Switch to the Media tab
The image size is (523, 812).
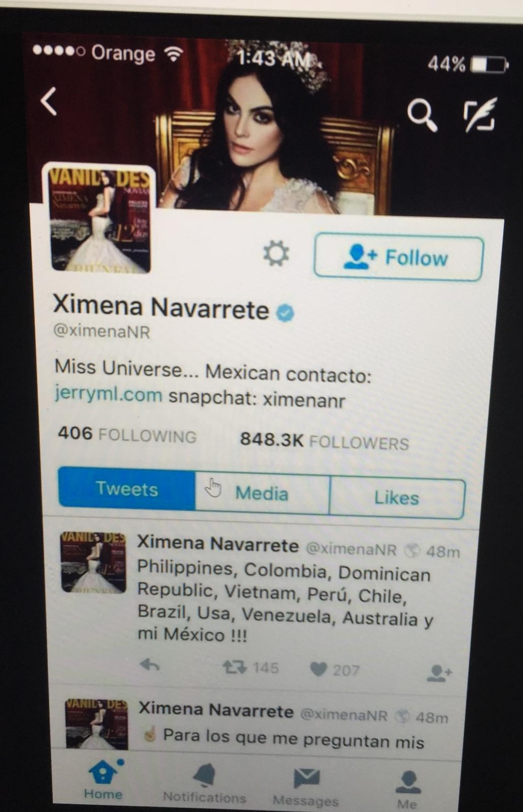pyautogui.click(x=262, y=493)
